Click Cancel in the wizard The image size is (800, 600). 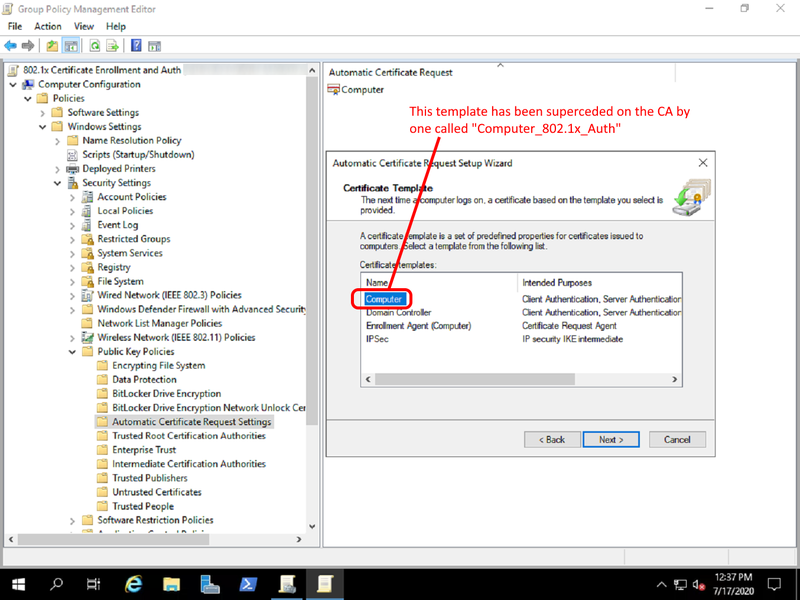(x=677, y=440)
